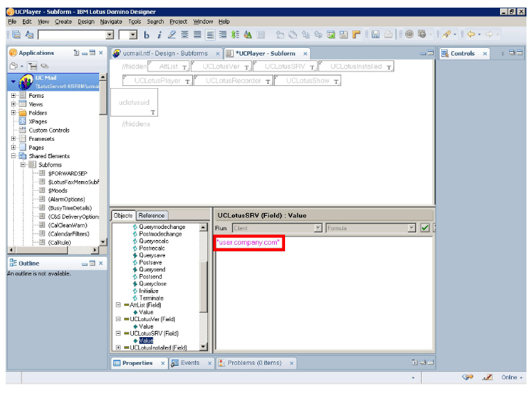
Task: Open the font name dropdown
Action: pos(110,35)
